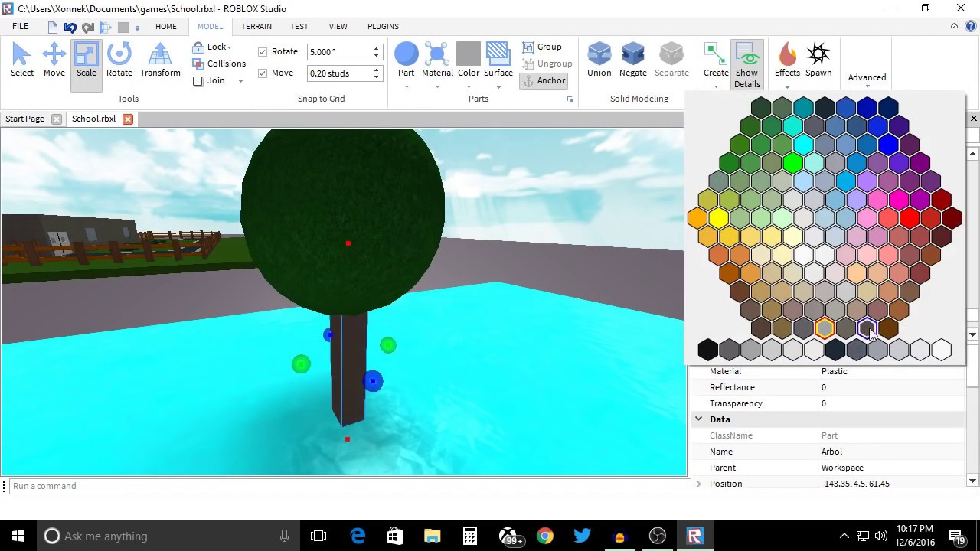This screenshot has width=980, height=551.
Task: Pick the black color swatch
Action: (x=707, y=350)
